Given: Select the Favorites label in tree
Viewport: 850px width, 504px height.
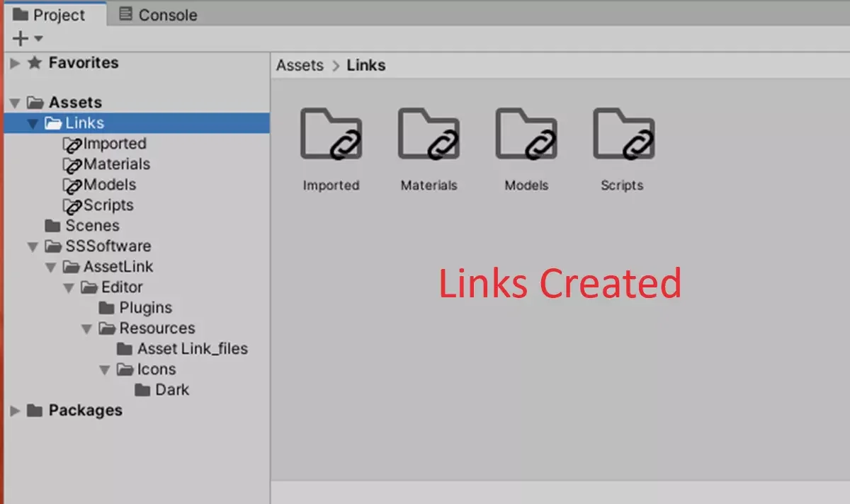Looking at the screenshot, I should pyautogui.click(x=84, y=63).
